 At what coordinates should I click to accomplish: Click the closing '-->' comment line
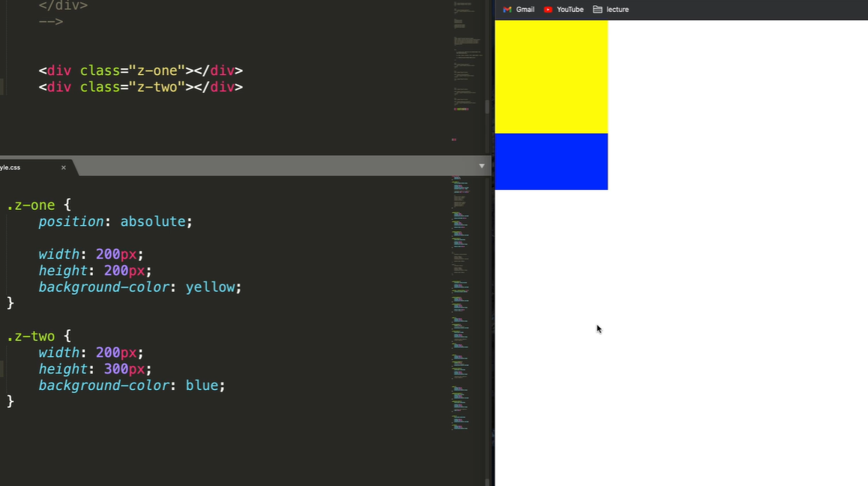(51, 22)
